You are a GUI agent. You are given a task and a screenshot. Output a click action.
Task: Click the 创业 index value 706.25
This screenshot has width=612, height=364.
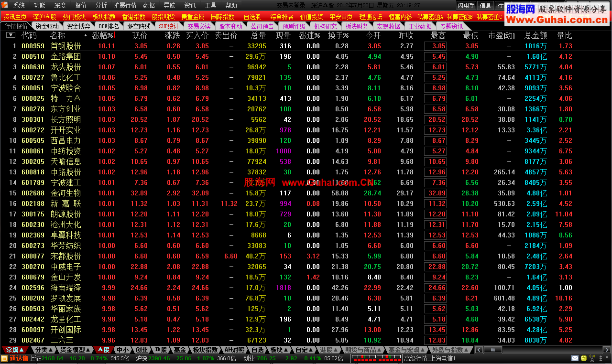(266, 358)
